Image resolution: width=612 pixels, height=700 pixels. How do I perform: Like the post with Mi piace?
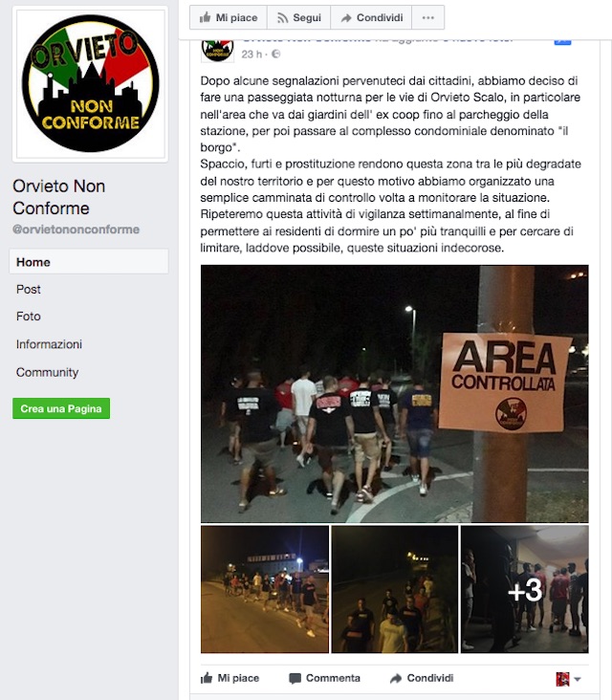[x=229, y=678]
